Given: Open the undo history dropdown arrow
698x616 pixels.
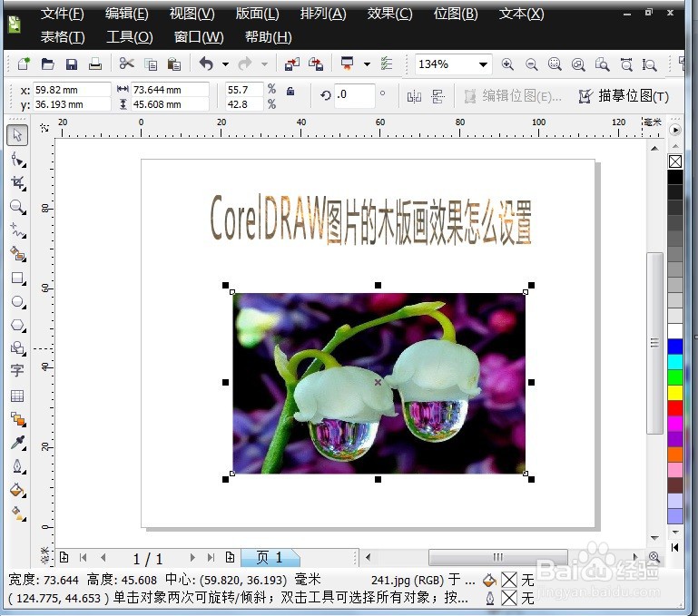Looking at the screenshot, I should pos(225,64).
